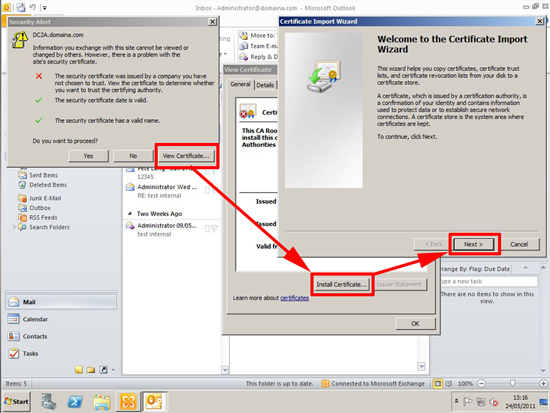Open Exchange console from the taskbar
Screen dimensions: 550x413
click(x=128, y=401)
